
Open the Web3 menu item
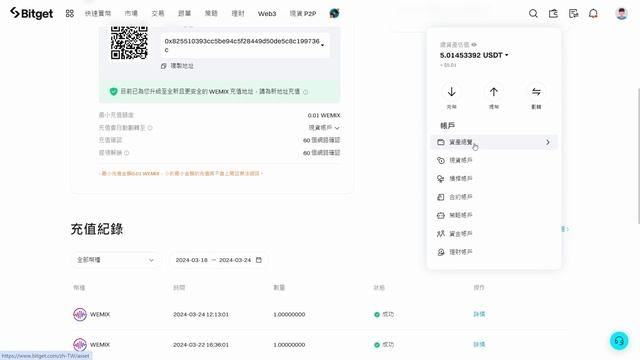[267, 13]
